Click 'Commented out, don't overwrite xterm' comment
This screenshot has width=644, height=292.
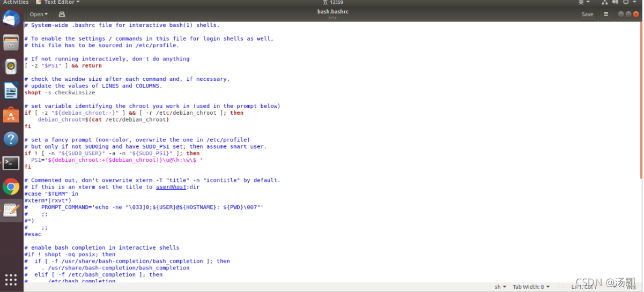click(152, 180)
